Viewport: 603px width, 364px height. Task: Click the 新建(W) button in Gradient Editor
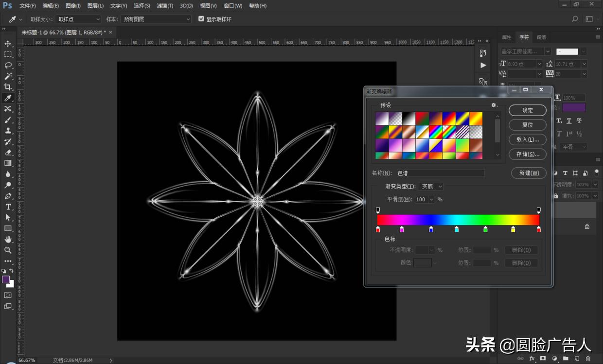(529, 173)
